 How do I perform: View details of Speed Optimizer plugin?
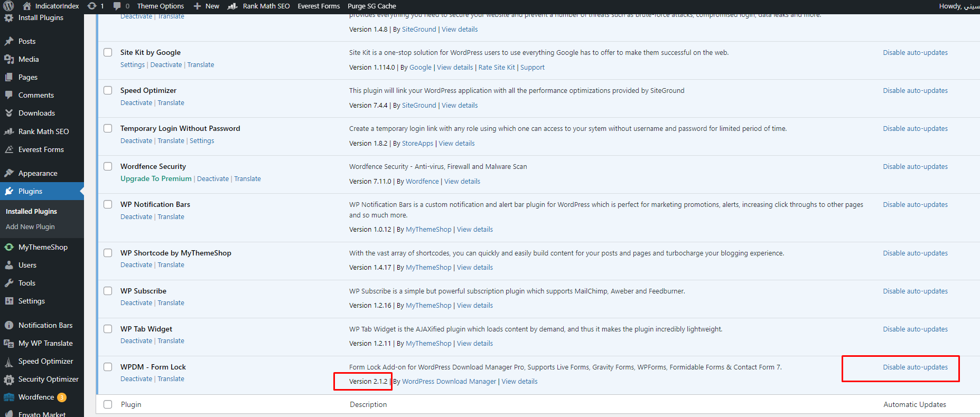pos(460,105)
